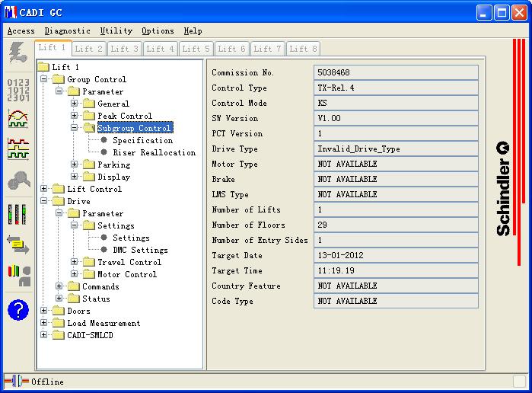This screenshot has height=393, width=532.
Task: Click the Number of Floors field 29
Action: (x=396, y=225)
